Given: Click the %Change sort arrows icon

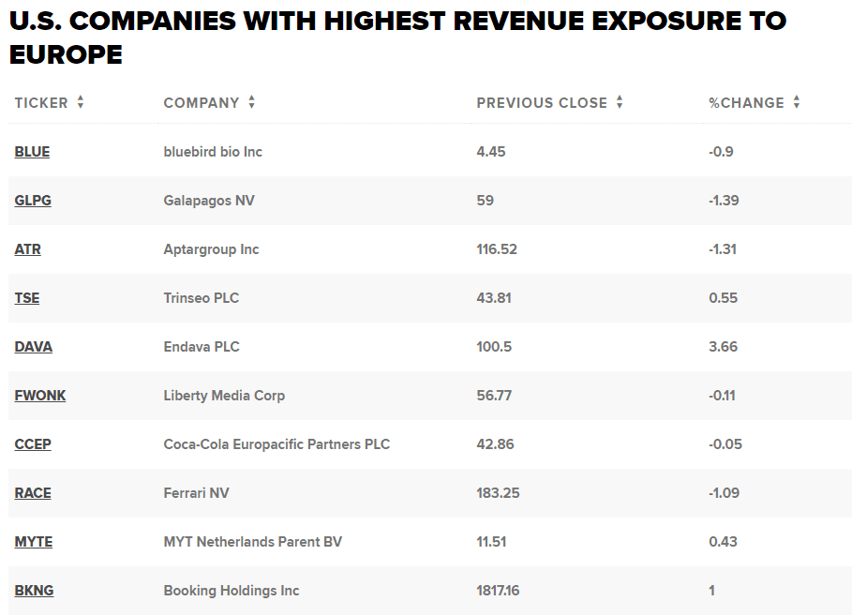Looking at the screenshot, I should click(796, 103).
